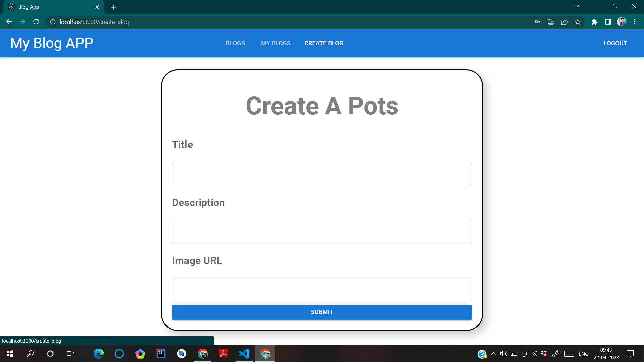
Task: Open the volume control tray icon
Action: click(x=503, y=354)
